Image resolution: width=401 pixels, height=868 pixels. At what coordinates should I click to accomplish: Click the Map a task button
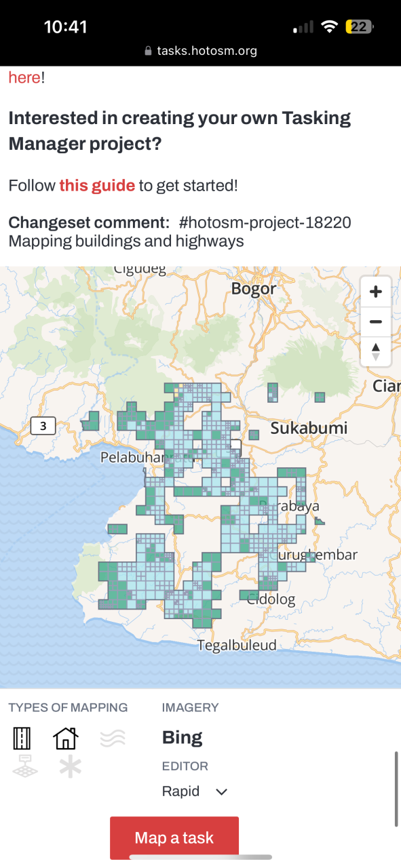[174, 838]
